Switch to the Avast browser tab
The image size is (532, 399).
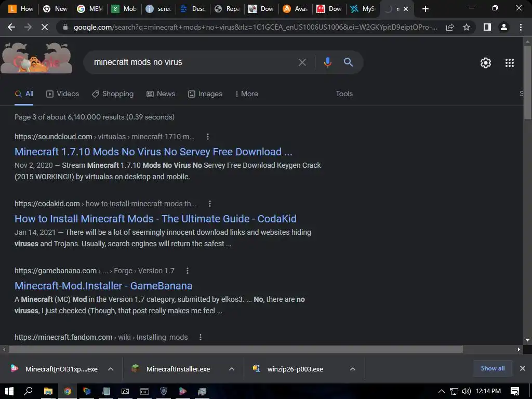295,9
